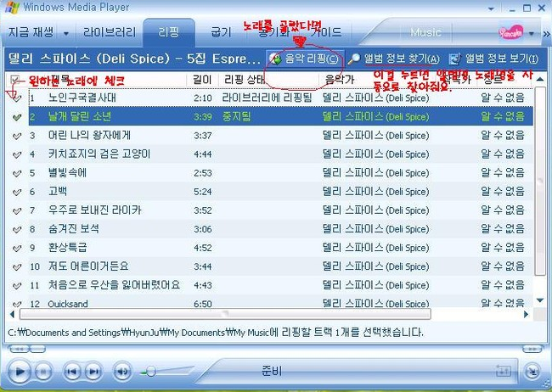
Task: Show more tabs with the double chevron
Action: [x=546, y=34]
